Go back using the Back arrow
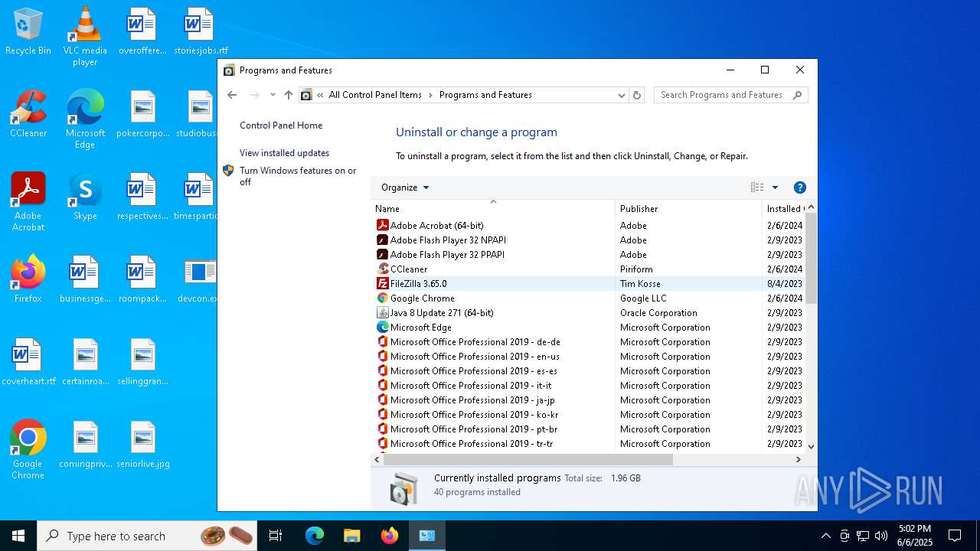The width and height of the screenshot is (980, 551). click(x=232, y=95)
